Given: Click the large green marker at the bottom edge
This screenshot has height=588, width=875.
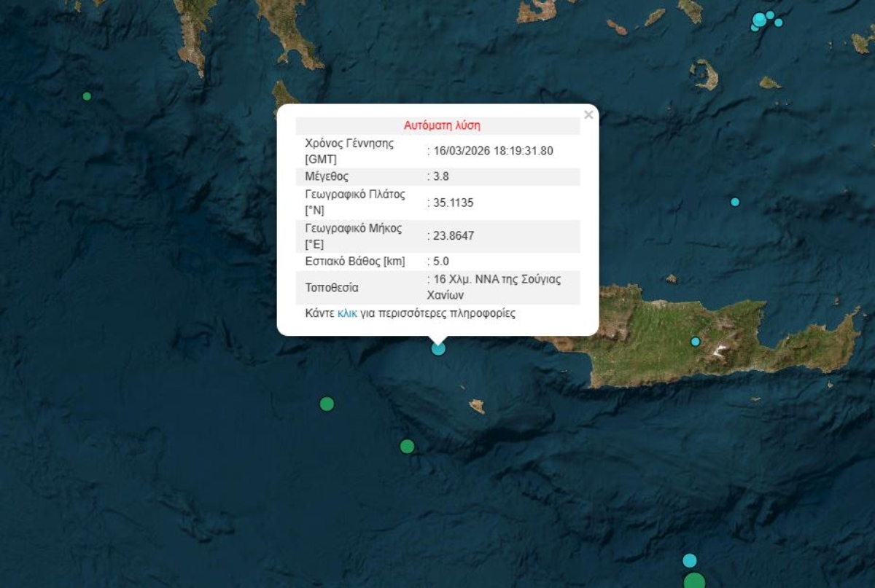Looking at the screenshot, I should tap(695, 581).
